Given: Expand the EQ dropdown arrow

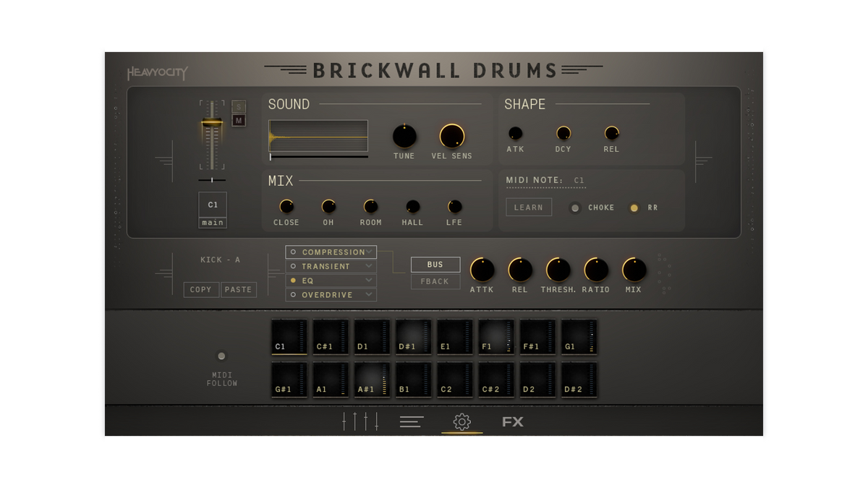Looking at the screenshot, I should (x=369, y=281).
